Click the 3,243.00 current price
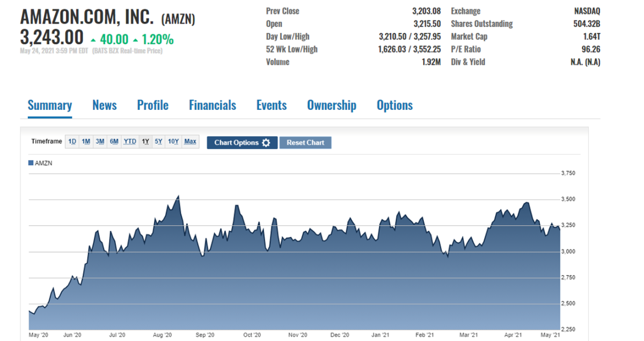Image resolution: width=644 pixels, height=341 pixels. point(52,38)
